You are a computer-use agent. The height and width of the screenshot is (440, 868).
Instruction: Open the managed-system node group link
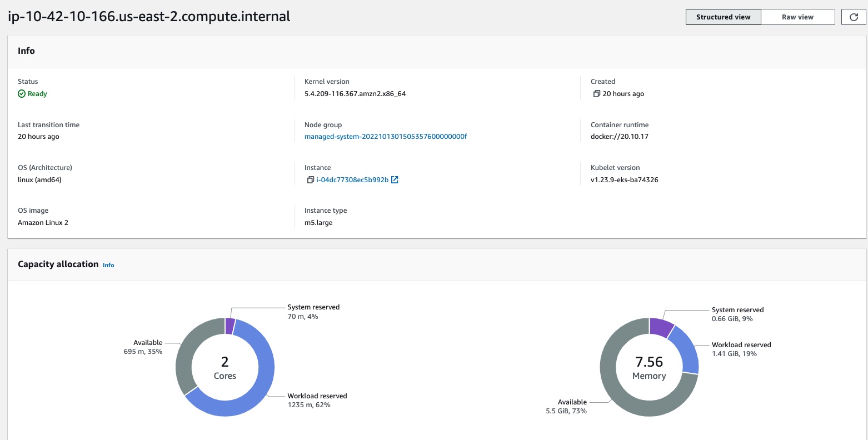point(385,137)
